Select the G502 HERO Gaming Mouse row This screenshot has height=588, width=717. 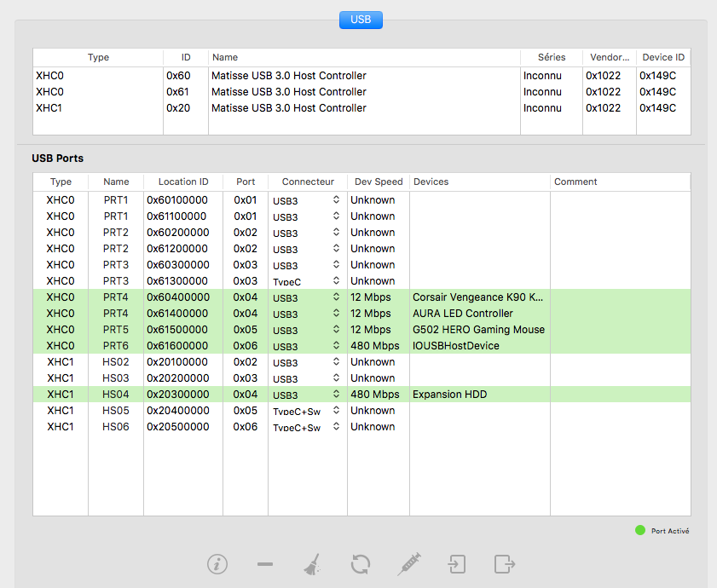477,330
